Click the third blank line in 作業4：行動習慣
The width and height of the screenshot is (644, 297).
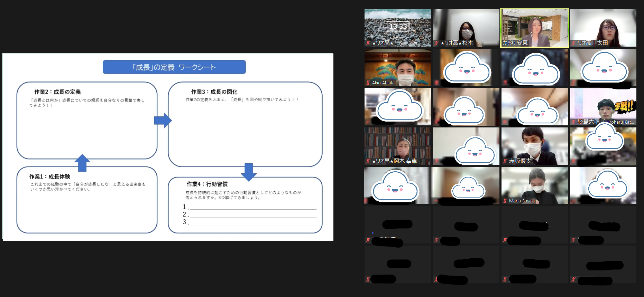253,222
